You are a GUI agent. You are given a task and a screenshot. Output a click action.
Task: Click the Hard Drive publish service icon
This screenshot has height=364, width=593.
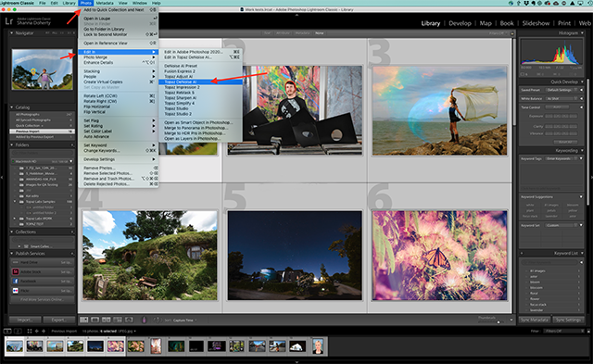coord(16,262)
